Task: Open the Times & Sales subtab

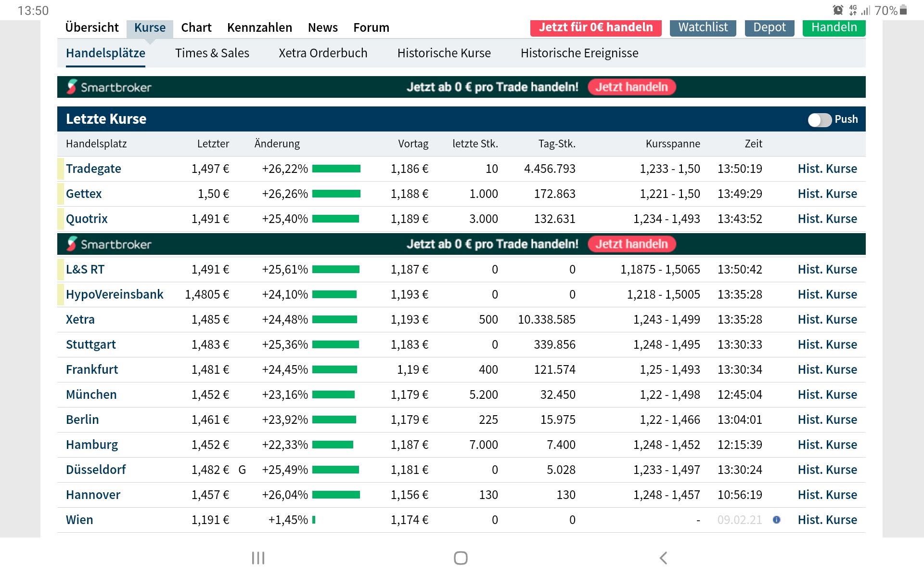Action: (212, 53)
